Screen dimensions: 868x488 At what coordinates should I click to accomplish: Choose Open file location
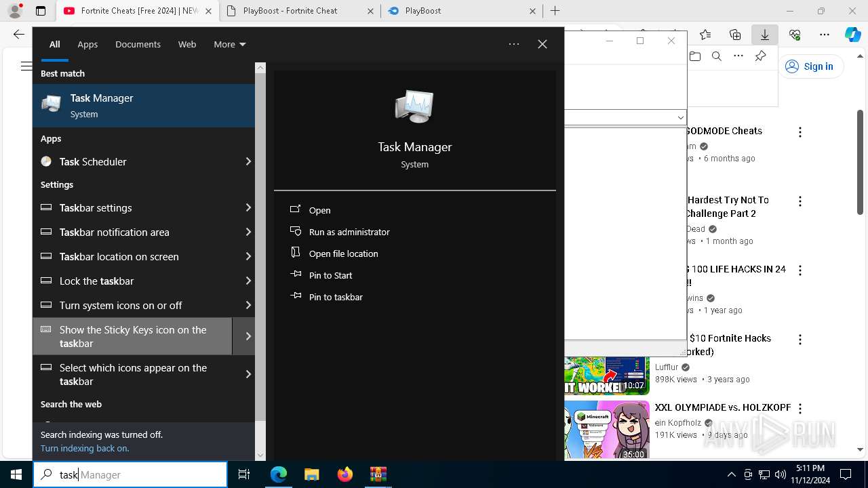coord(343,253)
